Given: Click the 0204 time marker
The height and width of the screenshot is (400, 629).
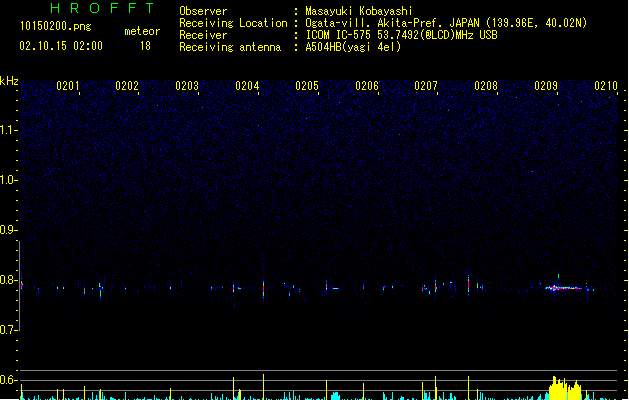Looking at the screenshot, I should coord(247,86).
